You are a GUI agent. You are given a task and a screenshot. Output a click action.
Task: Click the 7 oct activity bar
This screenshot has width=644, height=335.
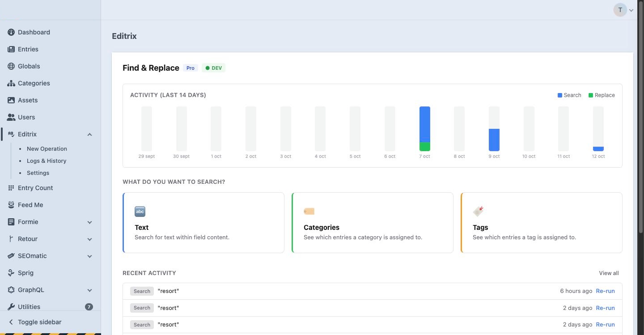coord(425,129)
